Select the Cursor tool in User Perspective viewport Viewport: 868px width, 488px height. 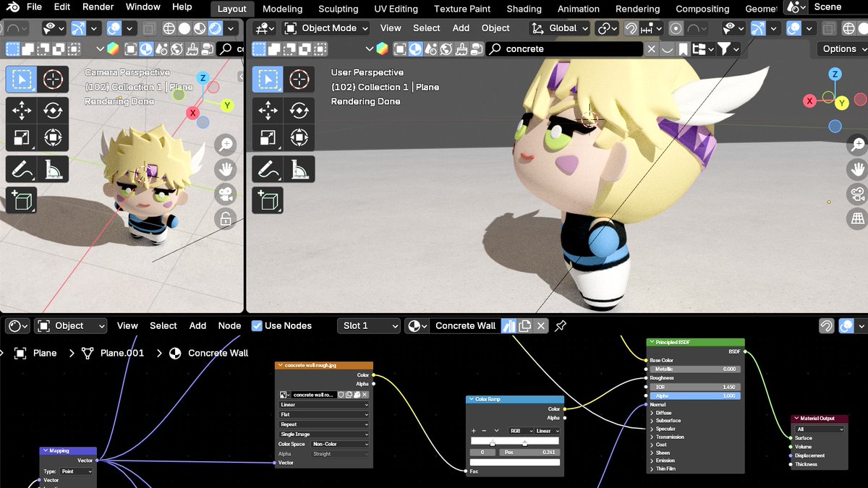coord(299,80)
